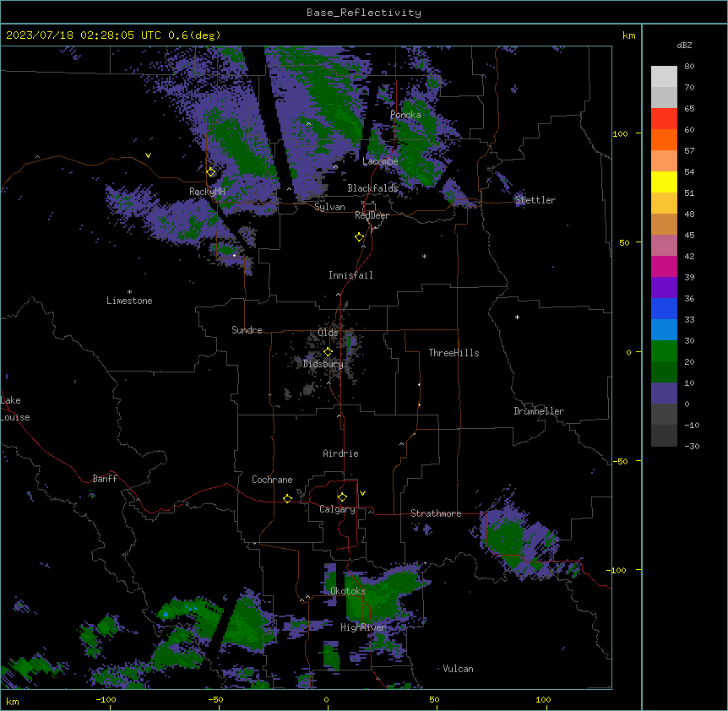Pick the white-gray swatch at legend top

[664, 76]
